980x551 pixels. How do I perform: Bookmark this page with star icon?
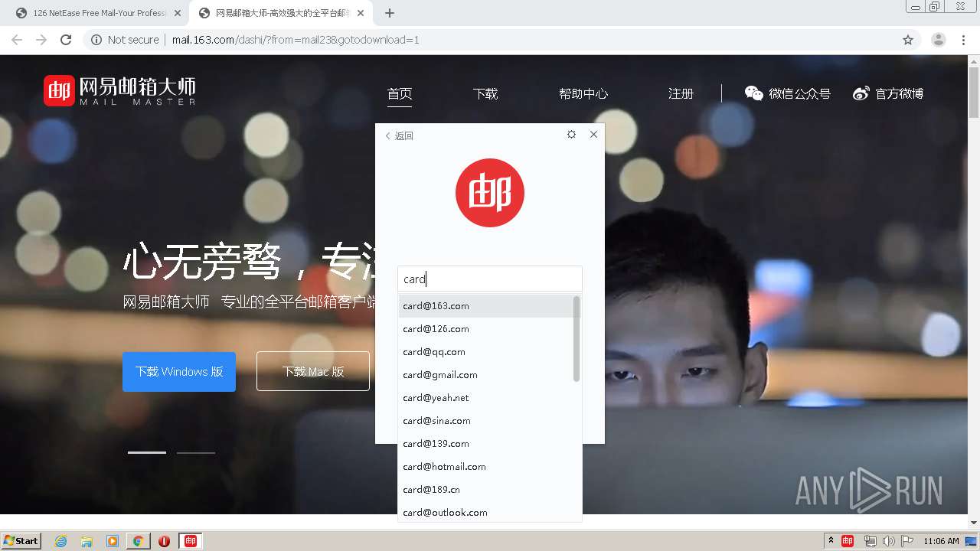click(908, 40)
